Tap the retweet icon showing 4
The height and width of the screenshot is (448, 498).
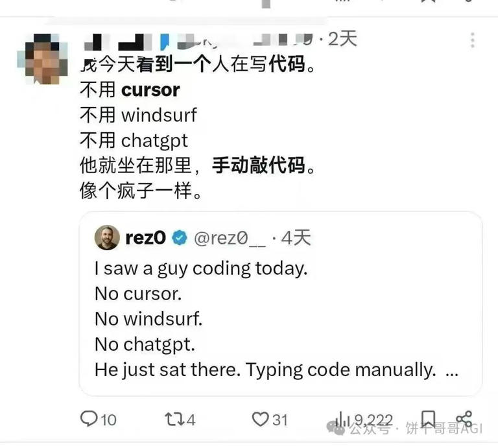pos(174,419)
